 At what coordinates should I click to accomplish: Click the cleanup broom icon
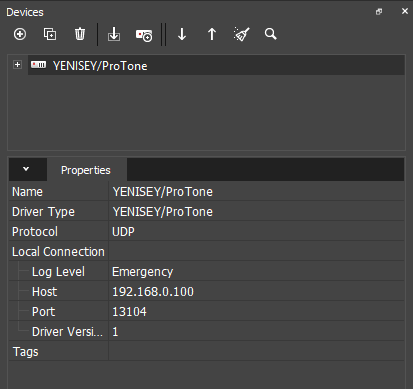(x=241, y=34)
